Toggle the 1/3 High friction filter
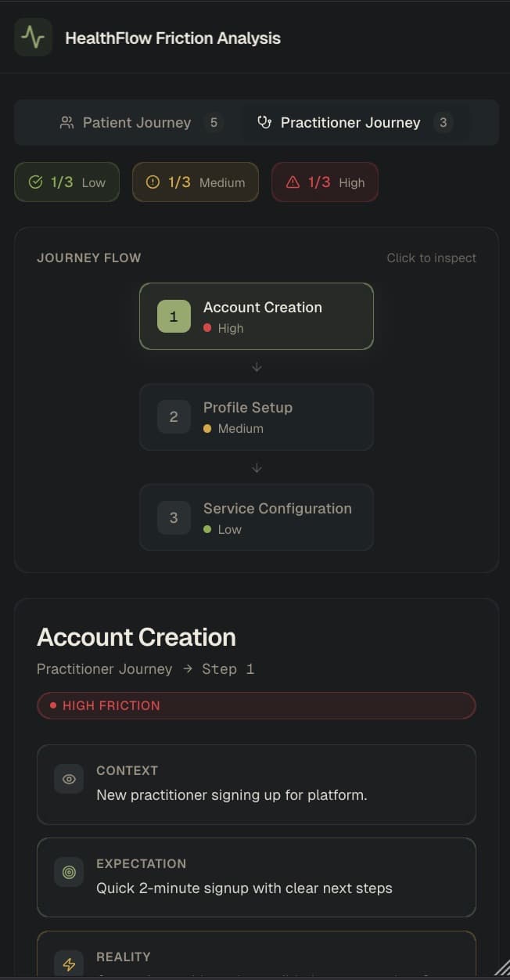This screenshot has height=980, width=510. coord(325,182)
